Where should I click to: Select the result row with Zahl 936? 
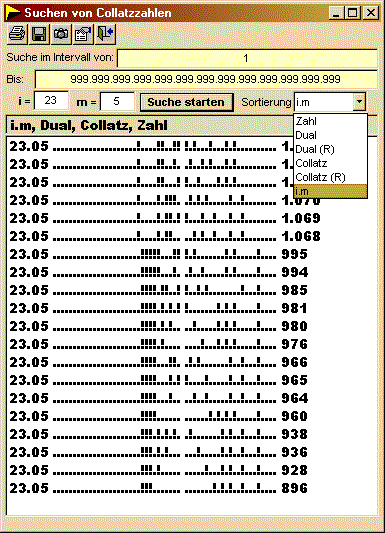[x=159, y=452]
